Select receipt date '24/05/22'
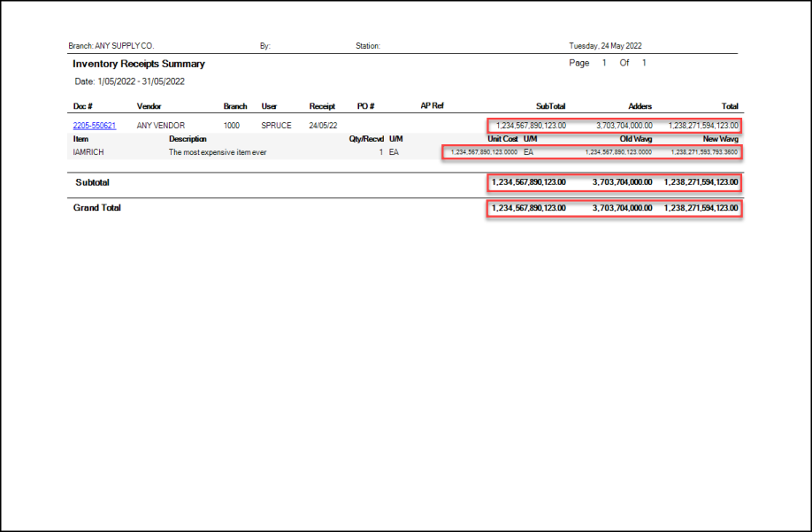 click(x=323, y=126)
